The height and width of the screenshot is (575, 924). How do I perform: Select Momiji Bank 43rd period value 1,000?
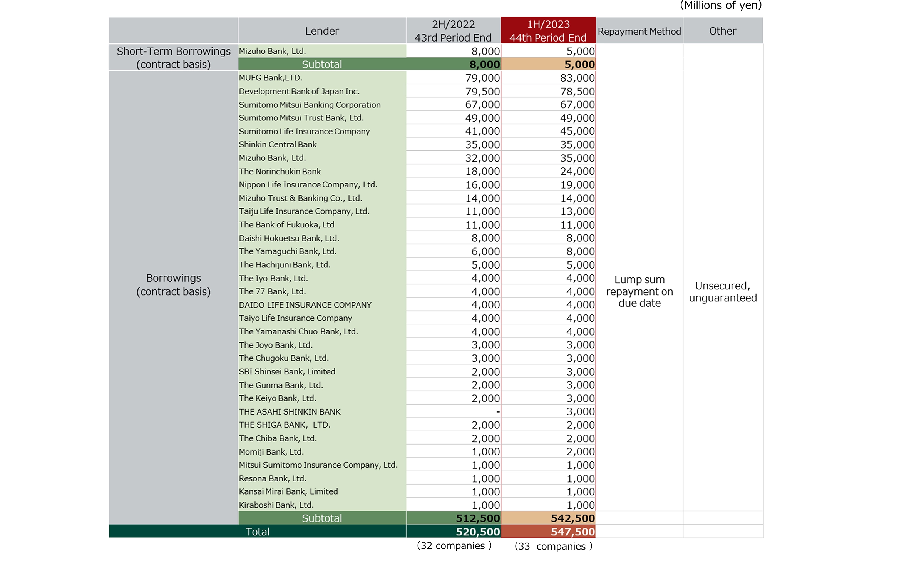click(x=486, y=451)
